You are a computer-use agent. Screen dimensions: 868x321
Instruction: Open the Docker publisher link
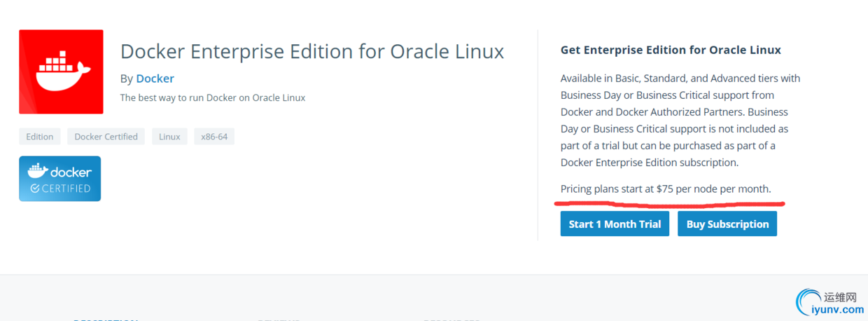tap(155, 78)
